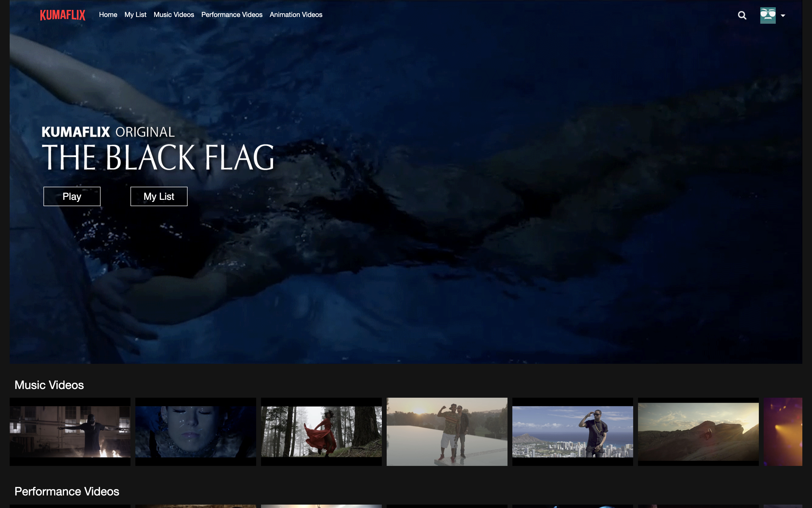Viewport: 812px width, 508px height.
Task: Click the KUMAFLIX ORIGINAL label
Action: (x=108, y=132)
